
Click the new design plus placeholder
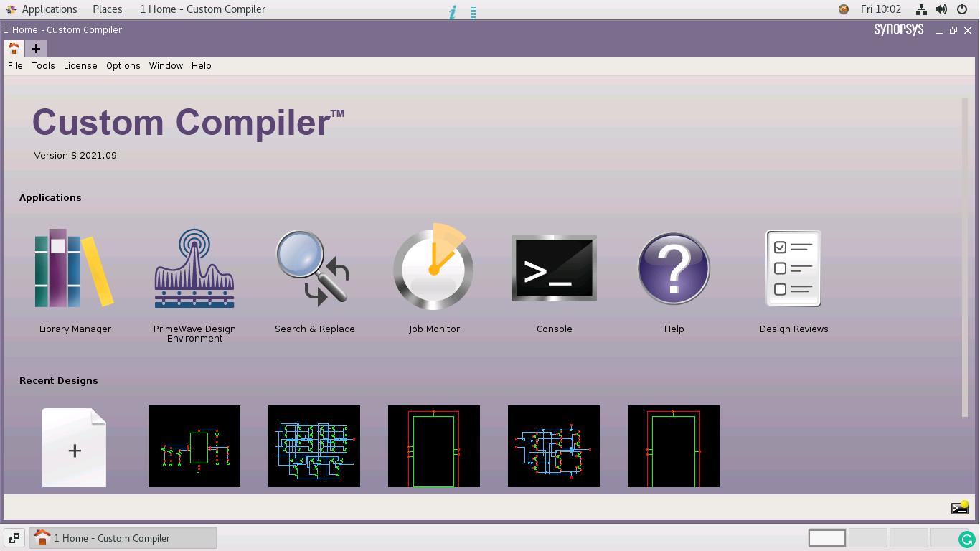pyautogui.click(x=74, y=446)
